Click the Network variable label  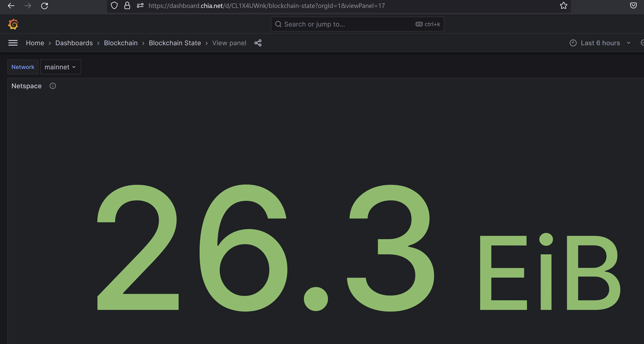pyautogui.click(x=23, y=67)
